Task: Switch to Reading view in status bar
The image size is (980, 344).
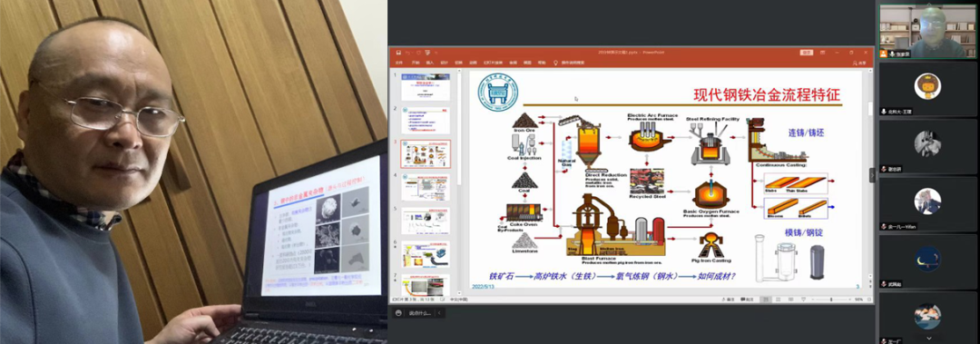Action: coord(790,299)
